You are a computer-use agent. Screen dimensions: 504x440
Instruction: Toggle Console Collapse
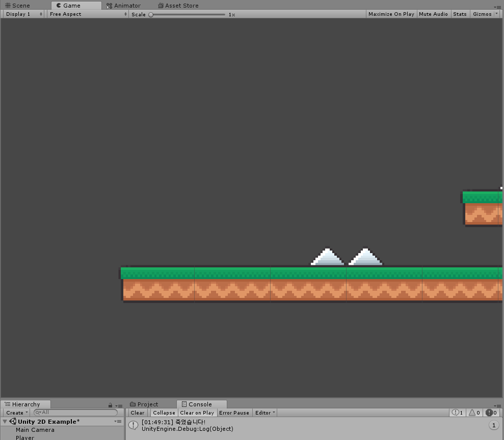164,413
